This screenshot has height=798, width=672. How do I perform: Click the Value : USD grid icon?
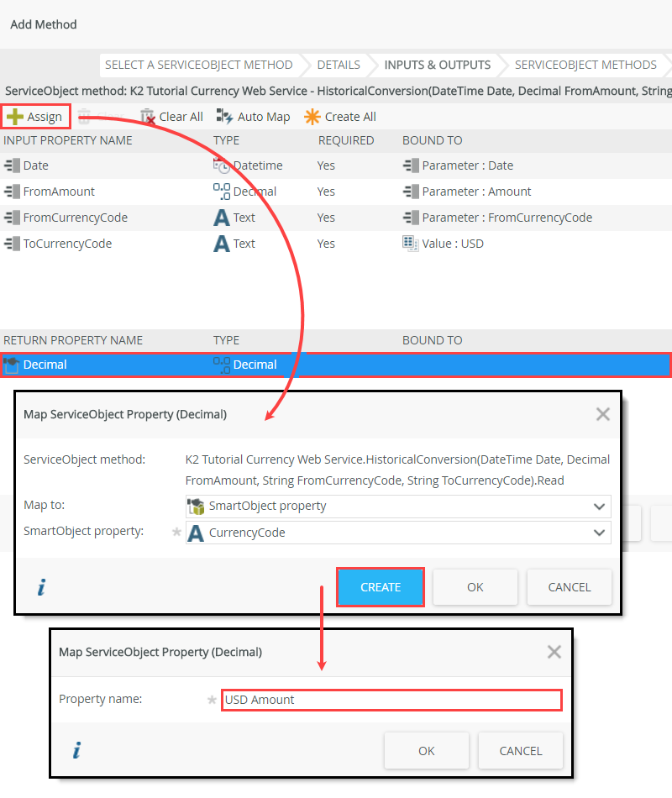click(x=410, y=244)
